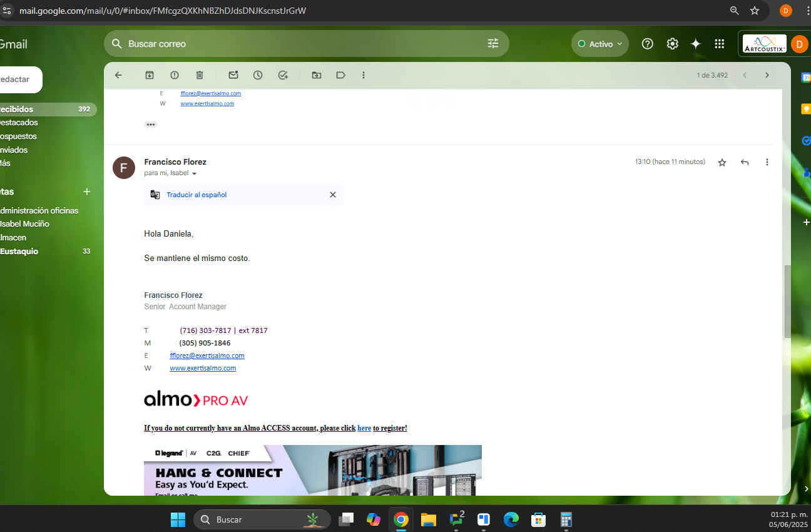
Task: Dismiss the translate banner X
Action: point(333,195)
